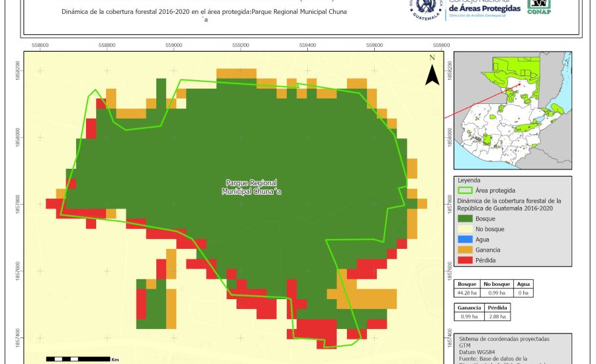596x364 pixels.
Task: Select the Pérdida red legend swatch
Action: [464, 261]
